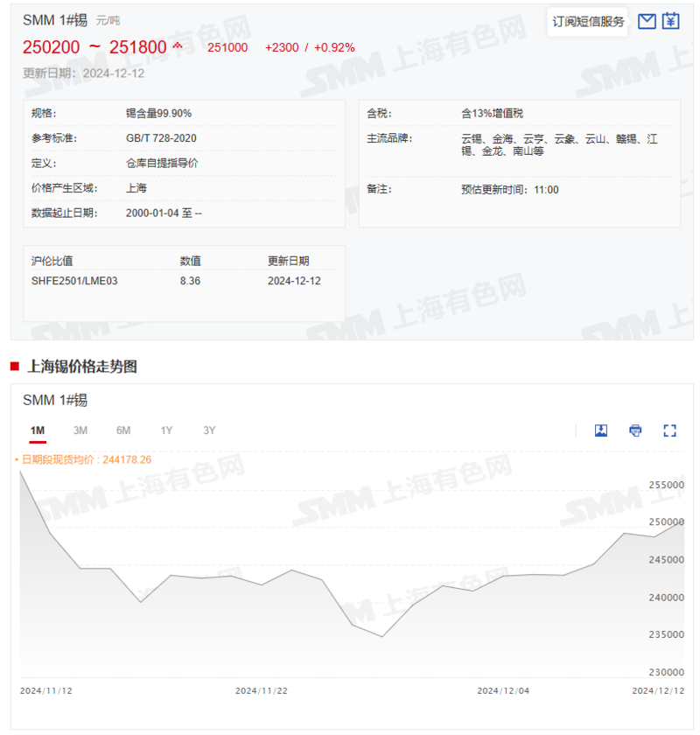Select the 1M time range tab
Screen dimensions: 700x735
(38, 430)
